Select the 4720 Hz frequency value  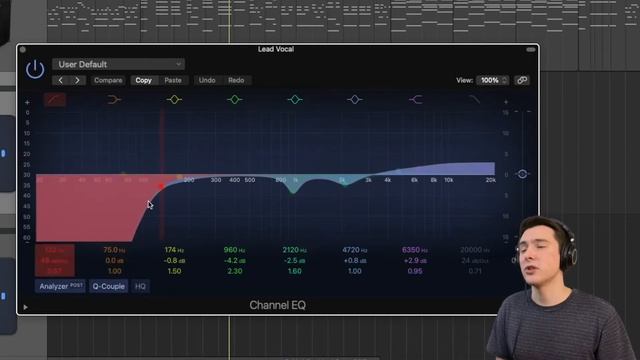click(x=354, y=250)
